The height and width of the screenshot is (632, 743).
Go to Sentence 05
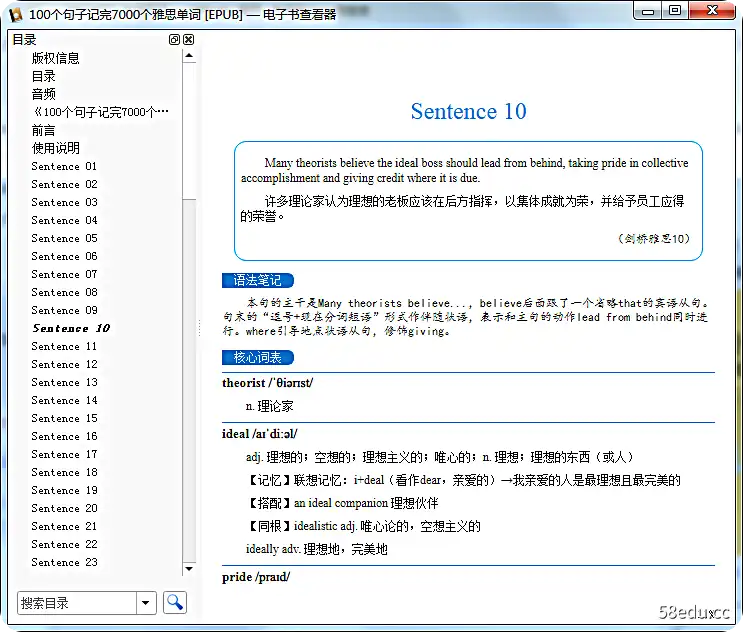coord(64,238)
